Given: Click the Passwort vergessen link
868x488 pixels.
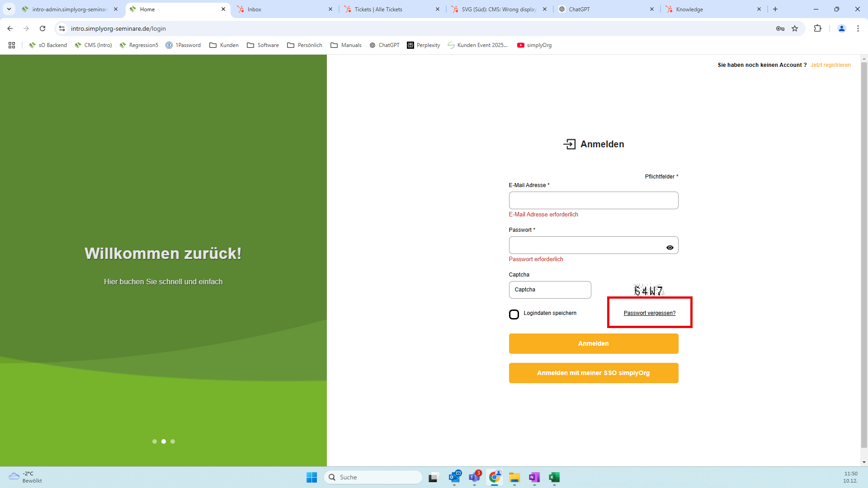Looking at the screenshot, I should coord(649,313).
